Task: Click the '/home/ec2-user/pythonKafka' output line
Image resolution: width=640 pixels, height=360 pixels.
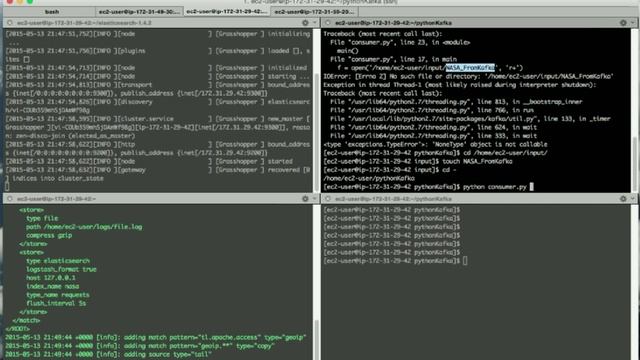Action: click(369, 178)
